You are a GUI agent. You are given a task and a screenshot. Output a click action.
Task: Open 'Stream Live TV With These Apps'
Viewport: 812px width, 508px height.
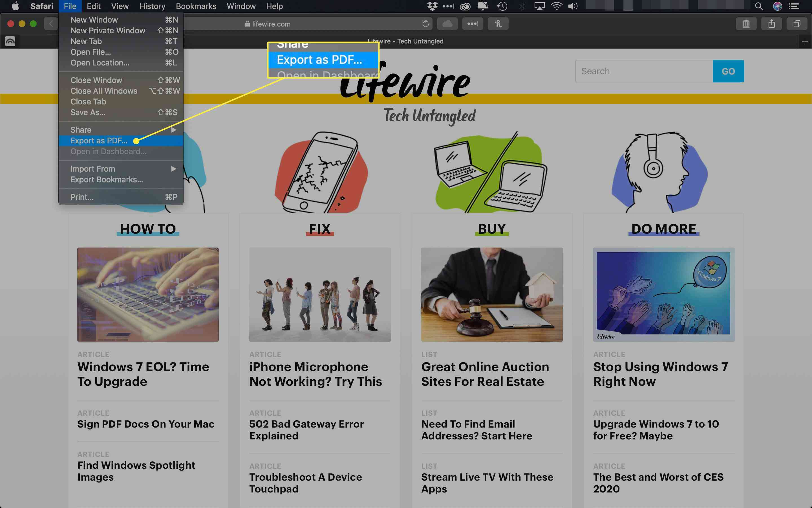point(487,483)
